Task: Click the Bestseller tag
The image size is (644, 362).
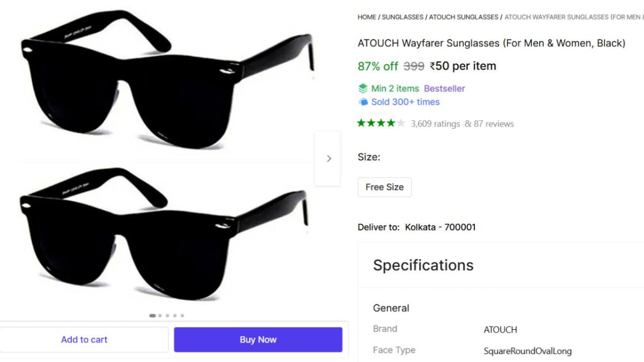Action: (444, 88)
